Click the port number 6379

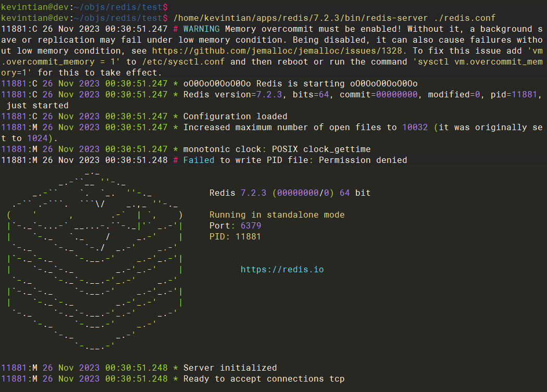pos(251,225)
